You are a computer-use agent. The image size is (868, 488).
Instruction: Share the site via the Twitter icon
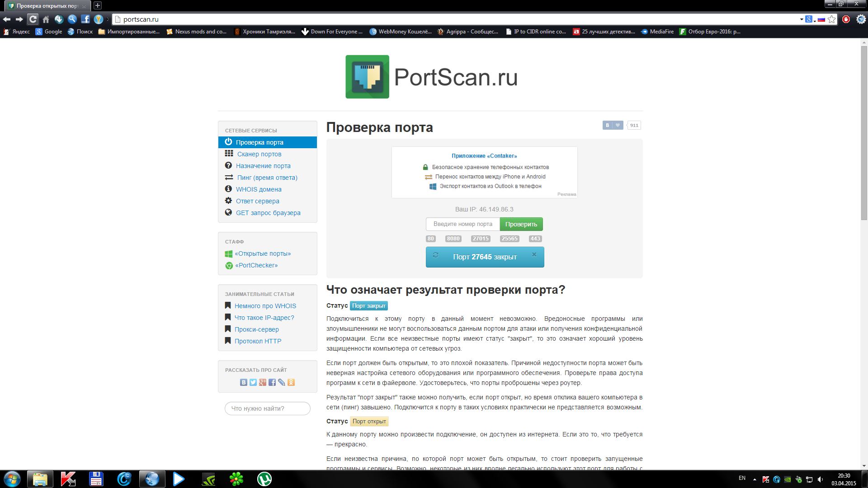[253, 382]
